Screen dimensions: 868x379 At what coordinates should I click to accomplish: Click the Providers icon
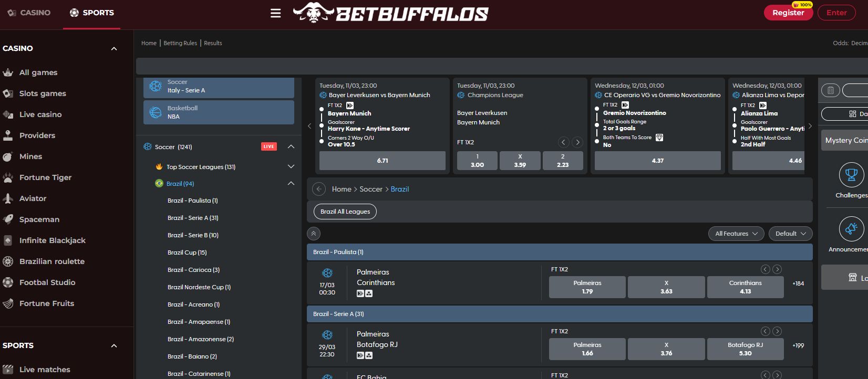click(x=8, y=135)
